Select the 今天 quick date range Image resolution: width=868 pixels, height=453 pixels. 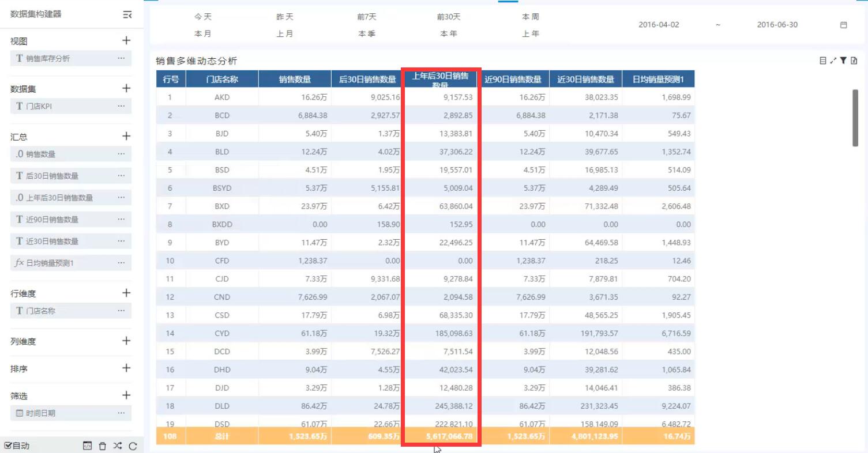click(x=203, y=17)
